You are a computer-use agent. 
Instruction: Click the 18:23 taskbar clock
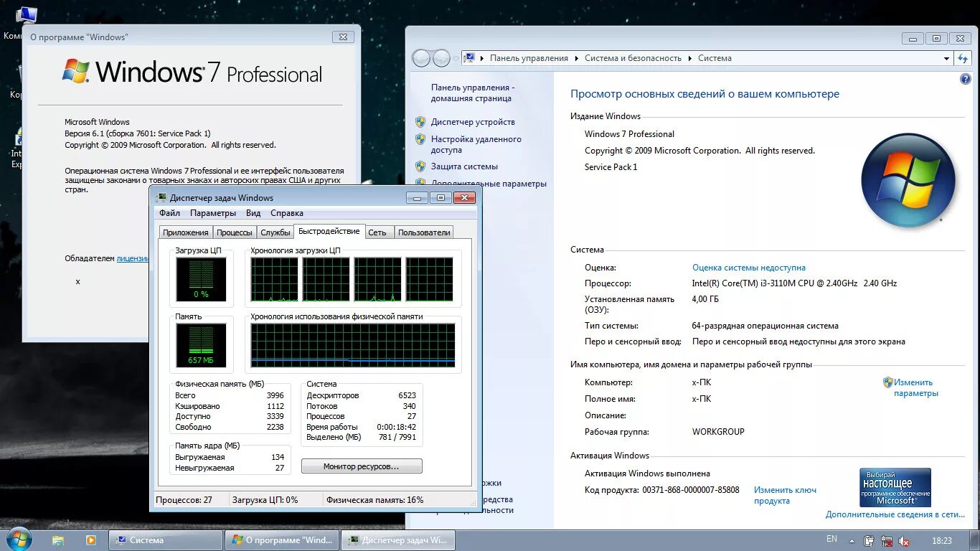pos(941,541)
